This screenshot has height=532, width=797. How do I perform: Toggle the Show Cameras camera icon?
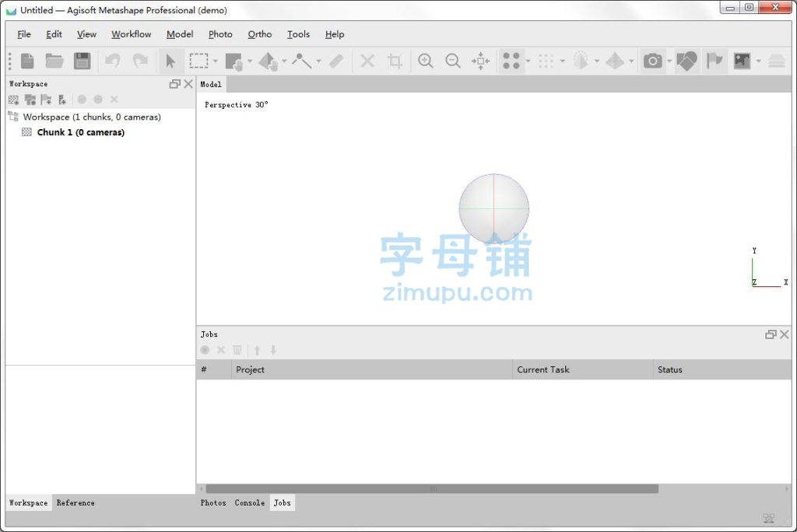click(x=653, y=61)
